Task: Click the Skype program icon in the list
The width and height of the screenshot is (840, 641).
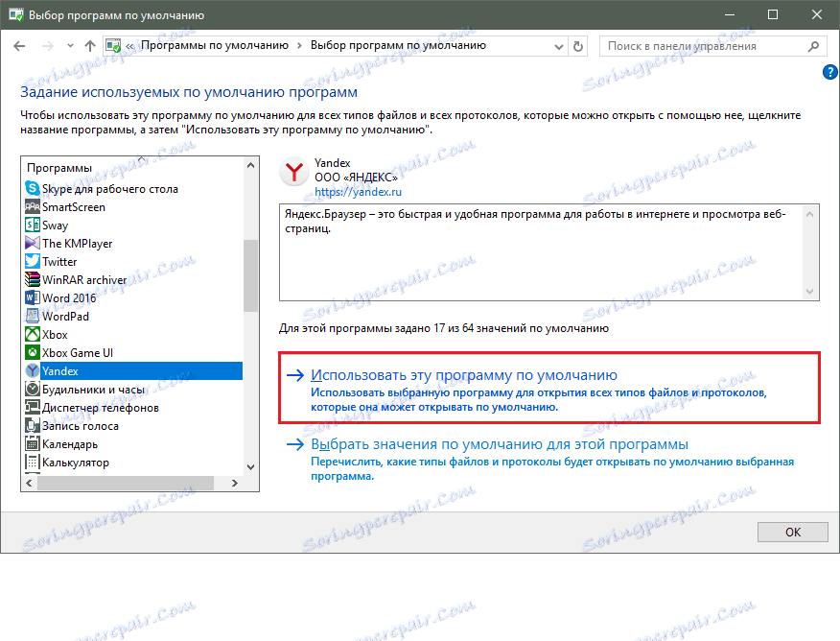Action: [33, 189]
